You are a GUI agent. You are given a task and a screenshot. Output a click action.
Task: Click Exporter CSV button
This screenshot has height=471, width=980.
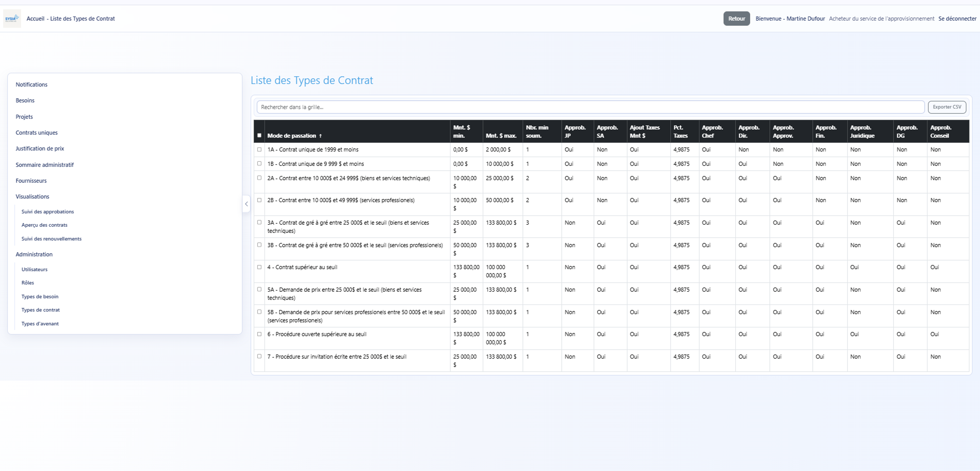click(x=947, y=107)
